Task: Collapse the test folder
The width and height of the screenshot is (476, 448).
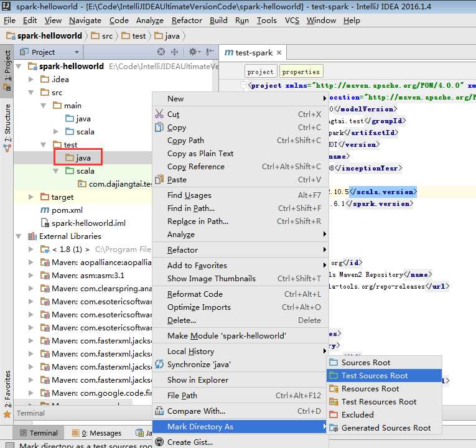Action: tap(44, 144)
